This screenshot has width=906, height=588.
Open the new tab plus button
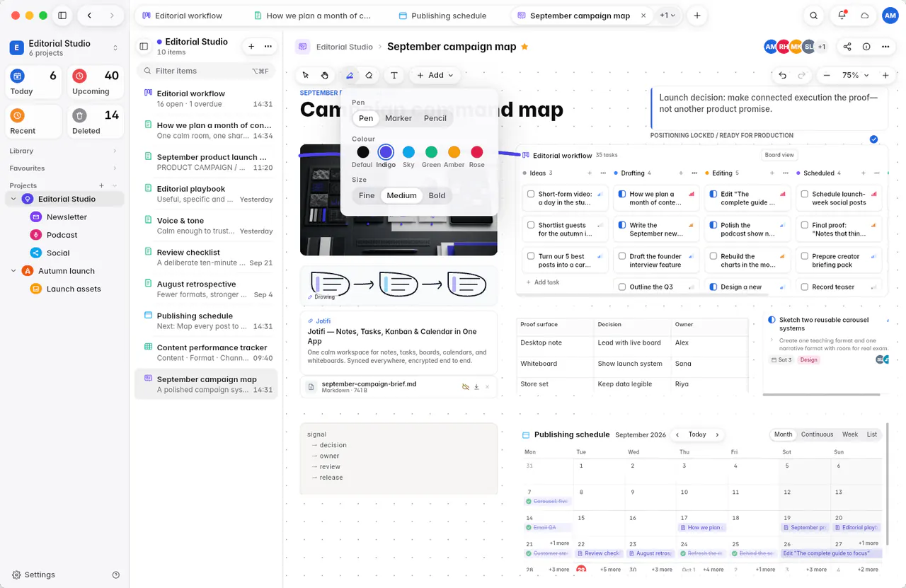coord(697,16)
